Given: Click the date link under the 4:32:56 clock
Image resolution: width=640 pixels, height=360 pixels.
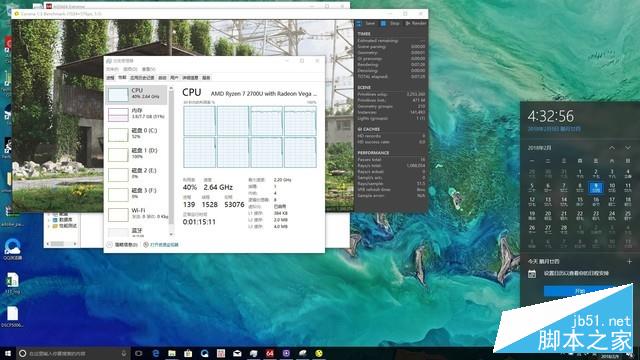Looking at the screenshot, I should tap(554, 129).
